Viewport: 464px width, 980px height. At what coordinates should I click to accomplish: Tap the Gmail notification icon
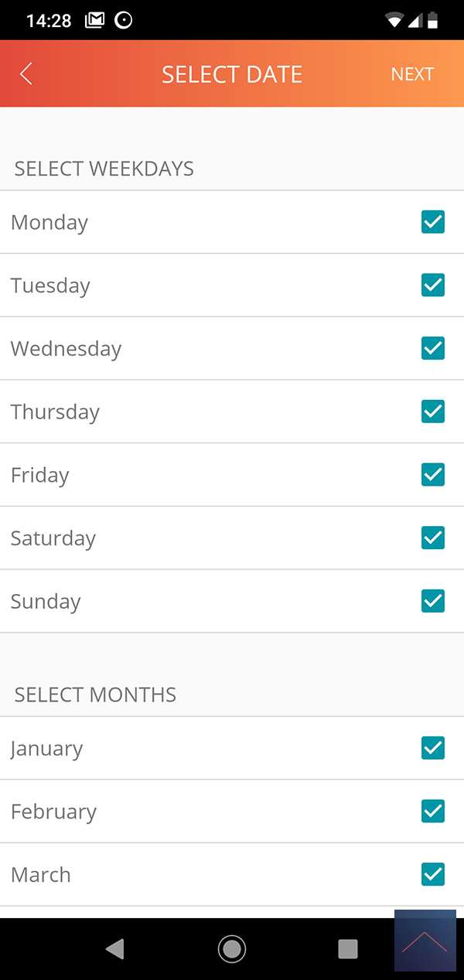click(94, 21)
